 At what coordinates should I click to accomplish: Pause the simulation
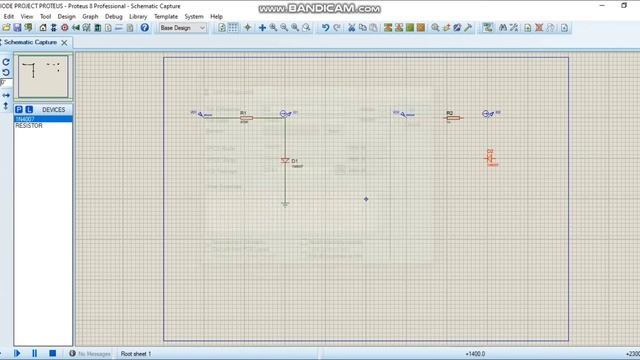pos(34,353)
